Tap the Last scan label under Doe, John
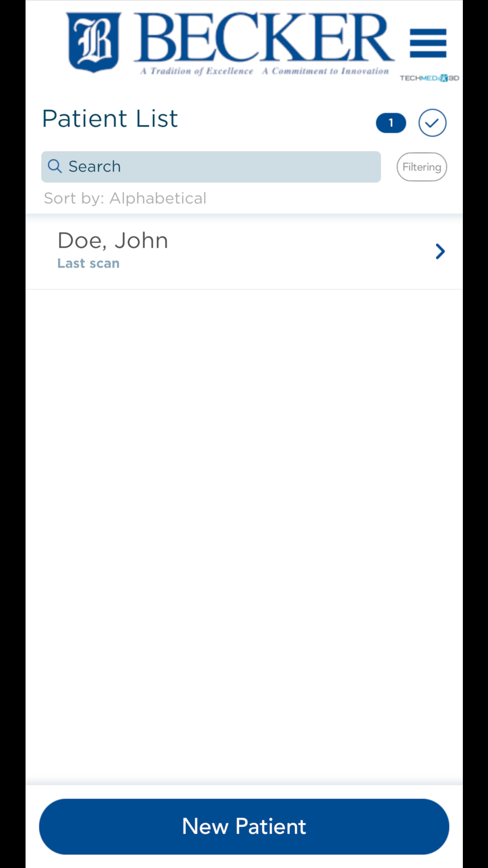488x868 pixels. (88, 263)
